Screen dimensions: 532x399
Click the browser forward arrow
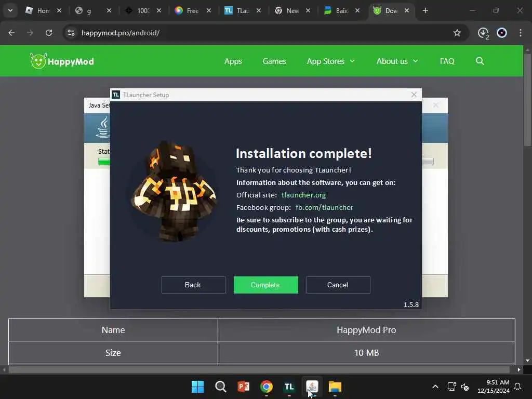coord(30,33)
